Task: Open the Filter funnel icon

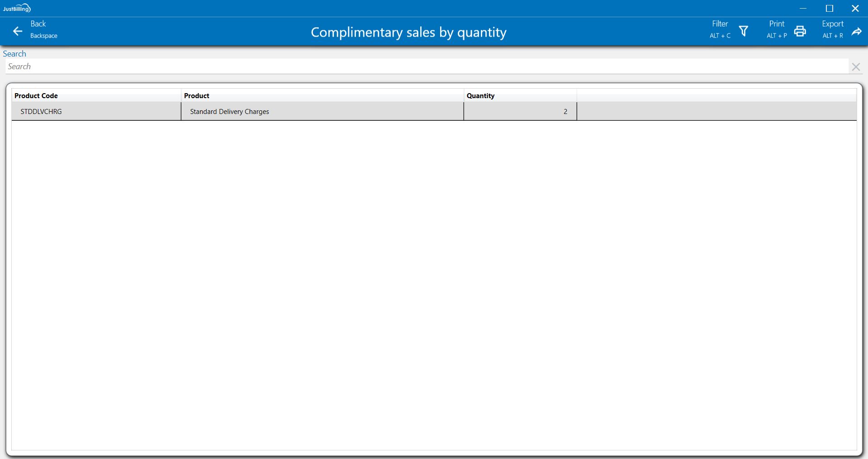Action: point(743,31)
